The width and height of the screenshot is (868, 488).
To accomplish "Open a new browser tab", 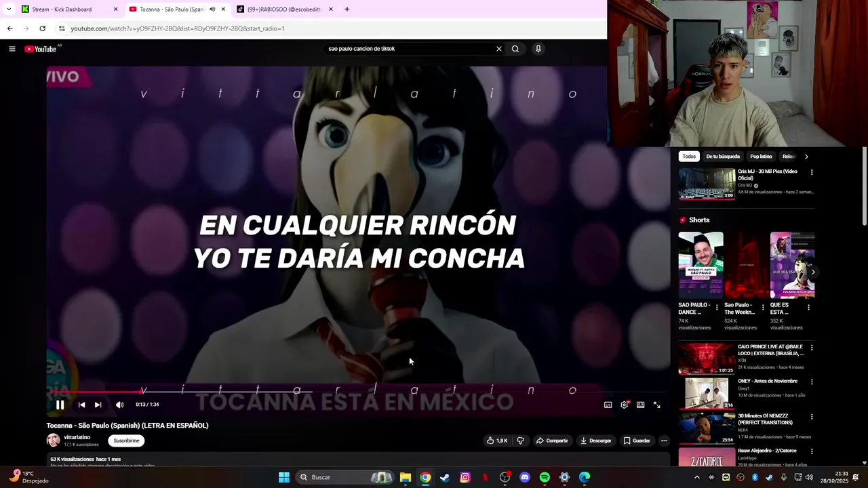I will pyautogui.click(x=347, y=9).
